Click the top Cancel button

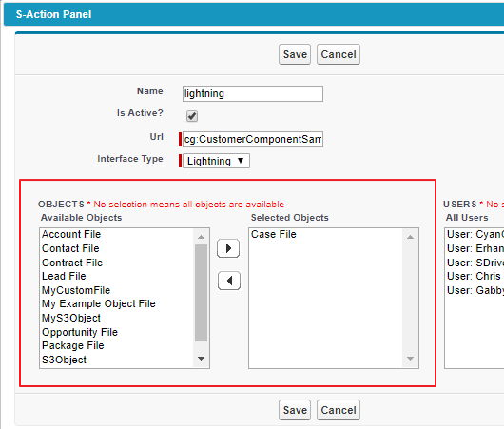[x=339, y=54]
